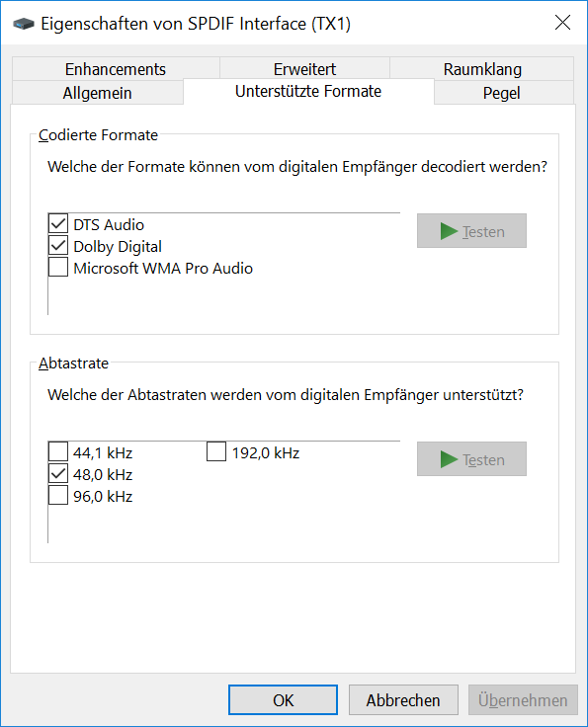Enable Microsoft WMA Pro Audio format
588x727 pixels.
click(x=58, y=268)
